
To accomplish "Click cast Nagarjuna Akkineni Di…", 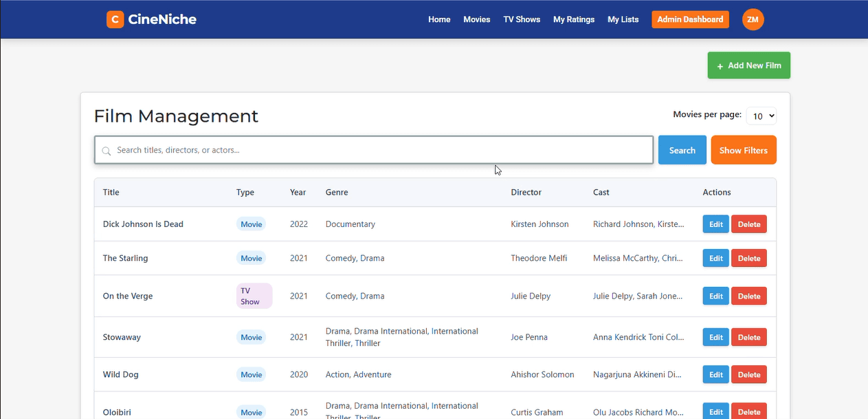I will 638,375.
